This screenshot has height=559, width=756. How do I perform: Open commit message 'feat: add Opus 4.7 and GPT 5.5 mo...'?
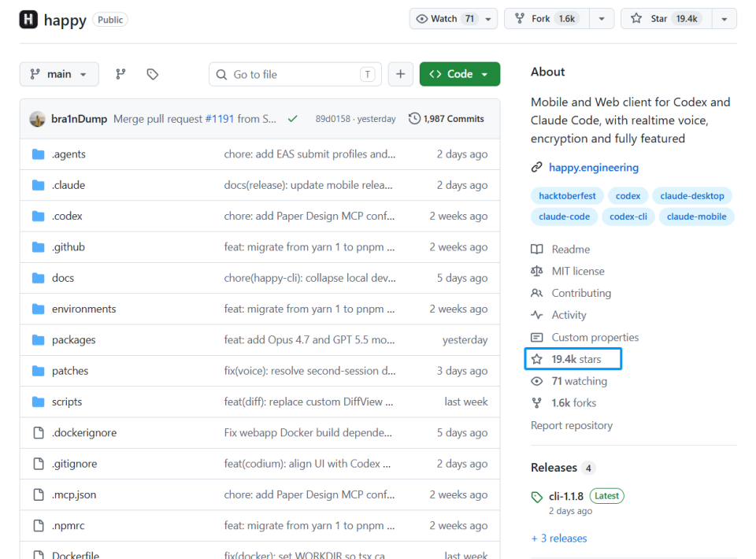coord(309,340)
